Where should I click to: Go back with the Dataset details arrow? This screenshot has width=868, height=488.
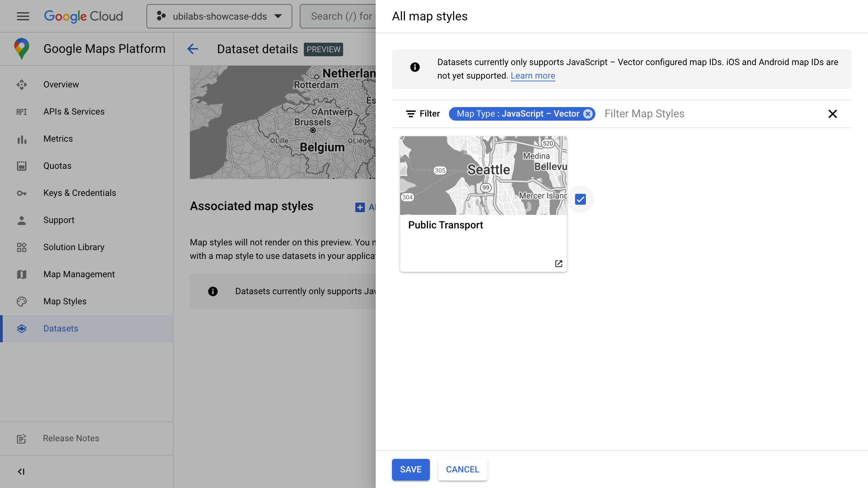[193, 49]
